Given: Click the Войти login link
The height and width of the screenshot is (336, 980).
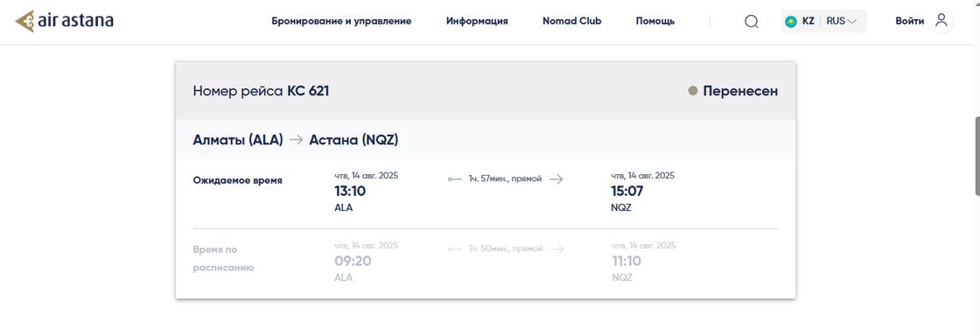Looking at the screenshot, I should (x=909, y=21).
